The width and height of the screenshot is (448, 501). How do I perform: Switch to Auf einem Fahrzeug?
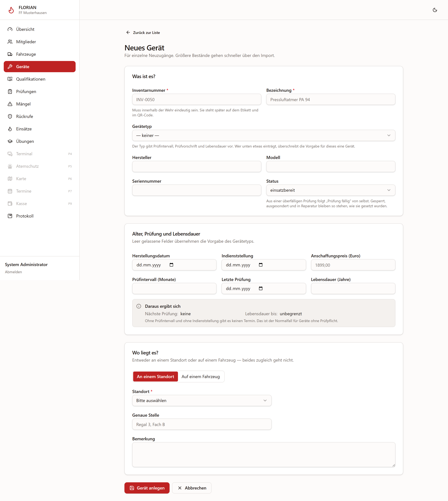201,376
